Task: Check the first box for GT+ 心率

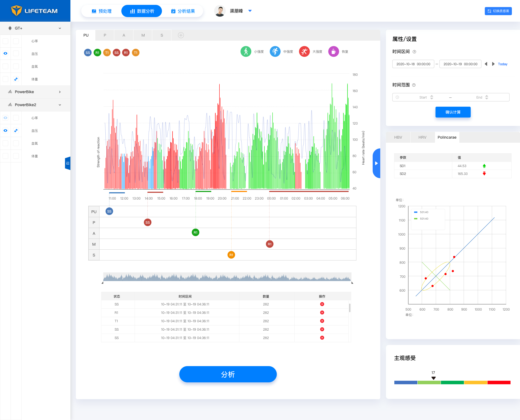Action: tap(5, 41)
